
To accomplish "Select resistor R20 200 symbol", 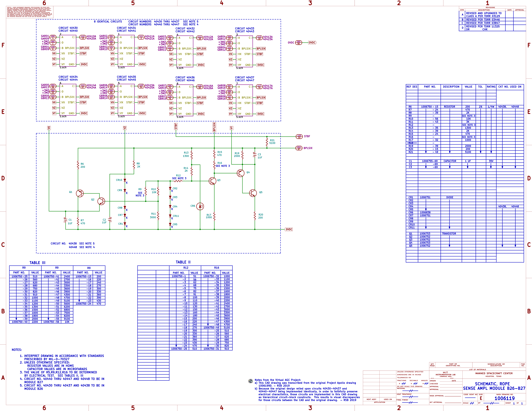I will tap(255, 216).
